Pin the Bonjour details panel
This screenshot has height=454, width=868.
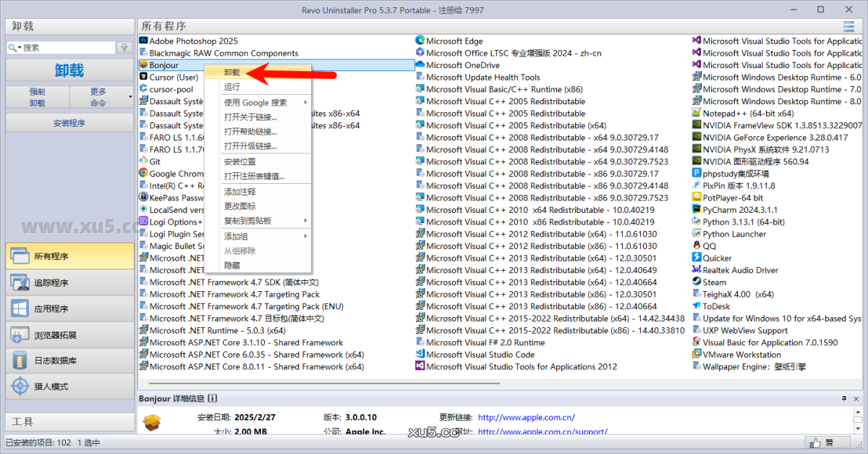(844, 398)
